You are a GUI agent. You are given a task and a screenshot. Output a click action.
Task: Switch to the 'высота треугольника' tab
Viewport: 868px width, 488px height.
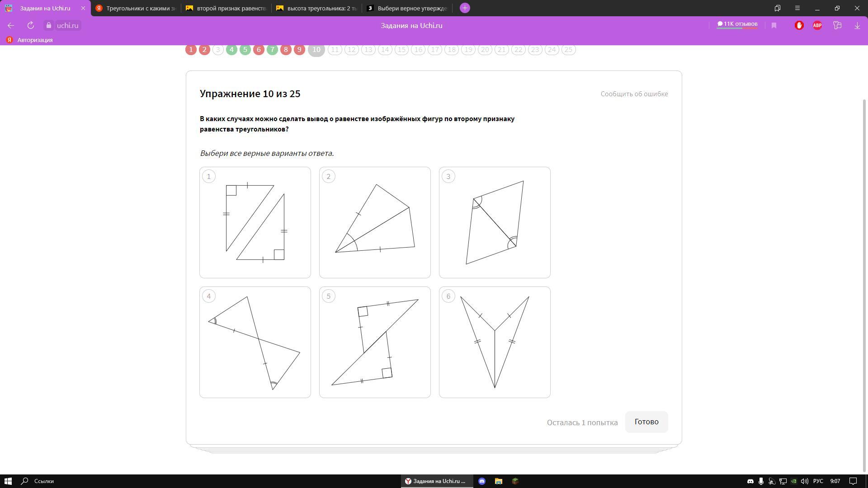(316, 8)
